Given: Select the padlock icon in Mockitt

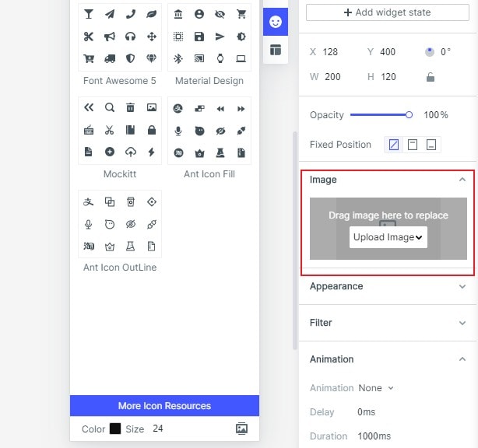Looking at the screenshot, I should (x=152, y=130).
